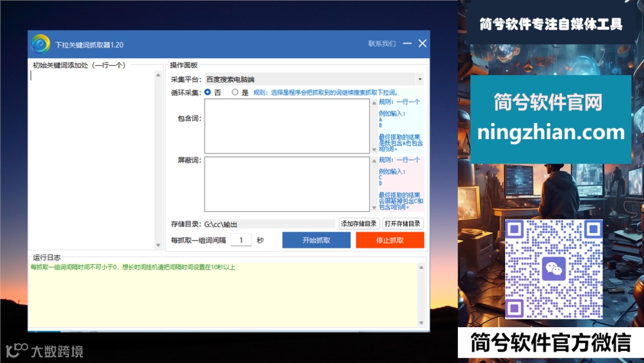Open the 联系我们 contact link
This screenshot has height=363, width=644.
coord(382,44)
